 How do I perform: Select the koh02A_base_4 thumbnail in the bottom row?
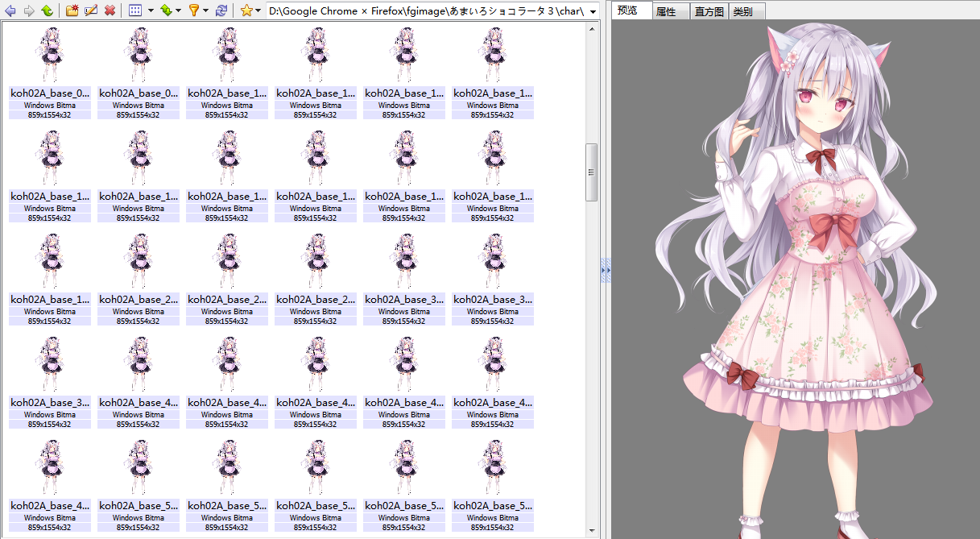(50, 485)
